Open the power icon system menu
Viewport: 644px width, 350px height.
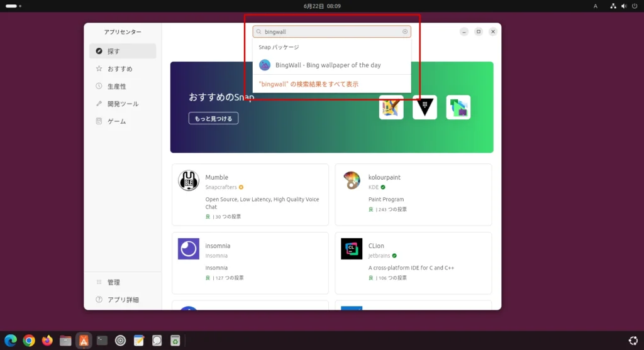(635, 6)
